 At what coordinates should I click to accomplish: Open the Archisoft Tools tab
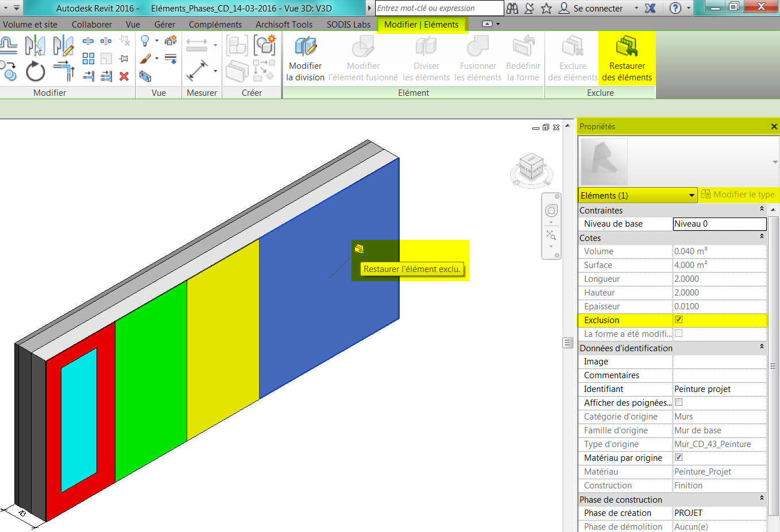284,25
